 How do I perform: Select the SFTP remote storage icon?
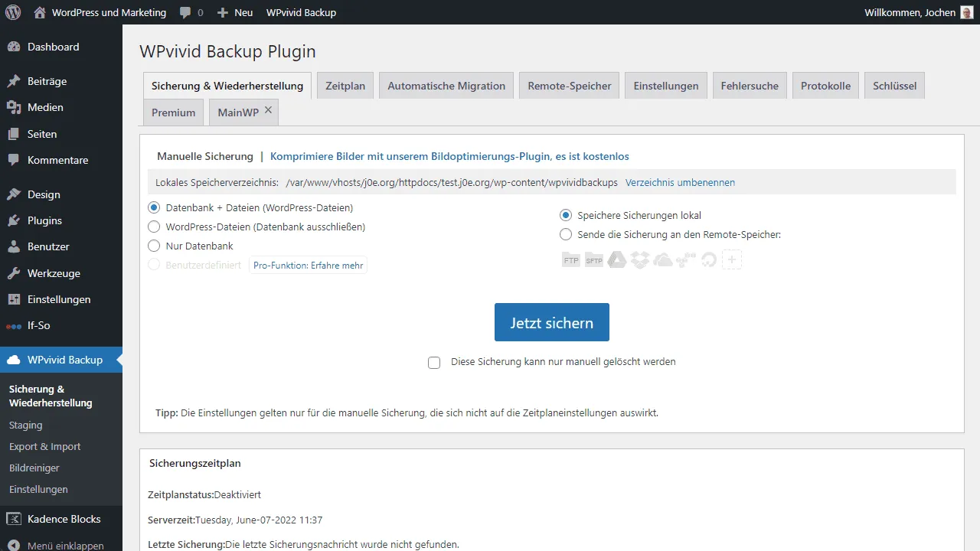[594, 260]
